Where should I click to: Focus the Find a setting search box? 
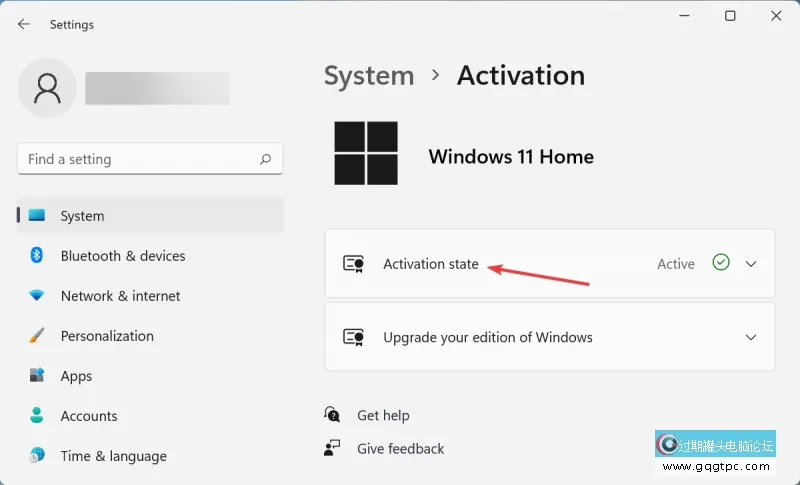point(140,159)
